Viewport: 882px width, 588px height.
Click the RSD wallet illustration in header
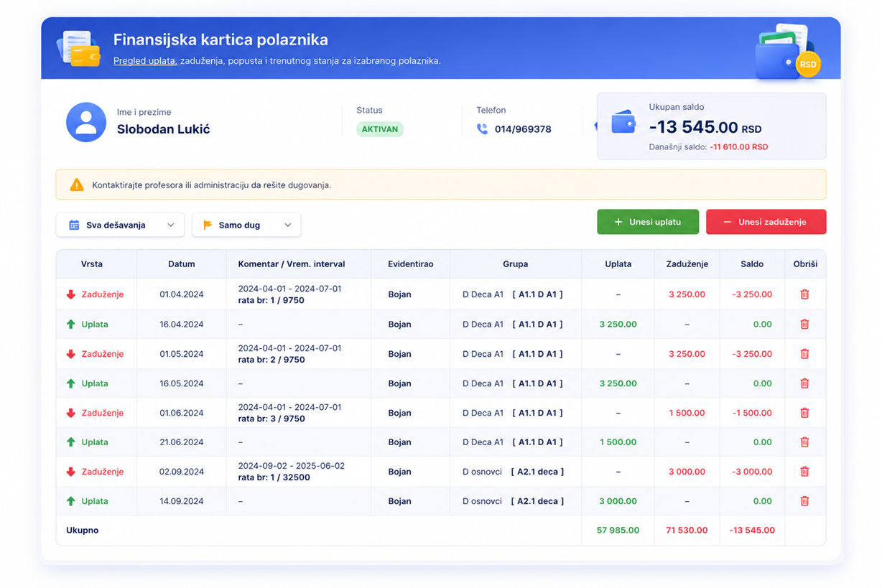pos(787,52)
